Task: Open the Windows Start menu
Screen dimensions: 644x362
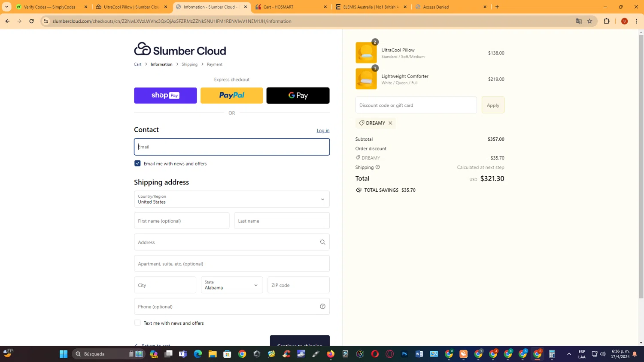Action: (x=64, y=354)
